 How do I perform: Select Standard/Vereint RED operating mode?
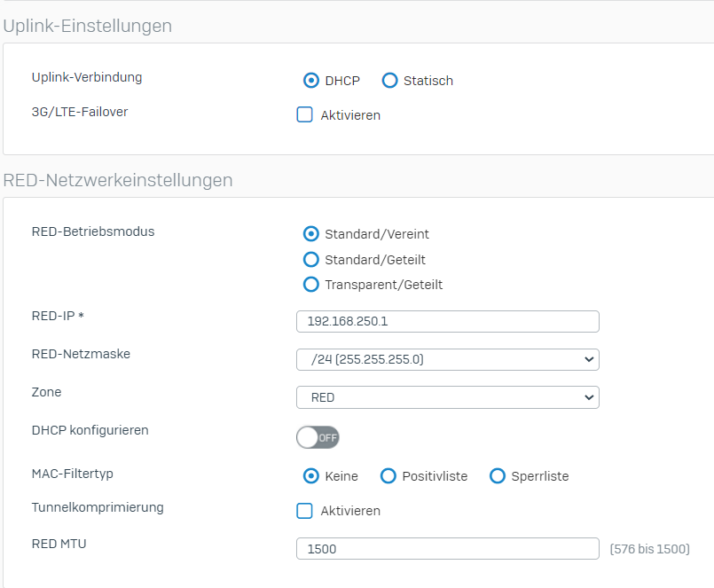[311, 234]
